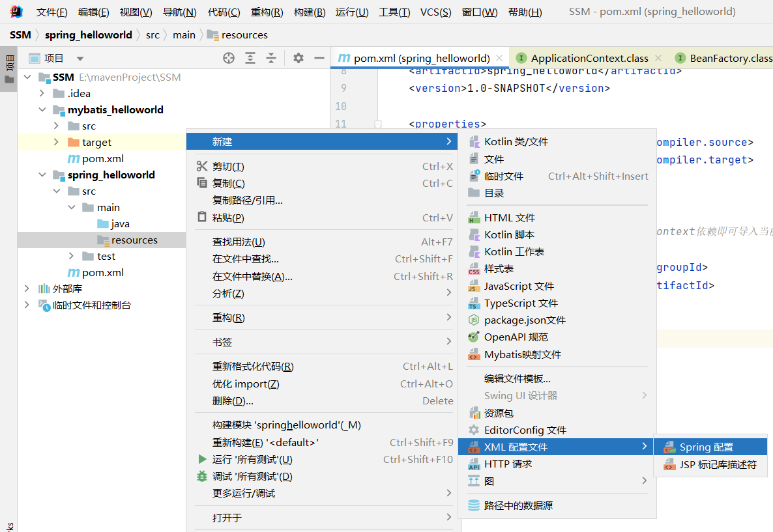Click resources in the breadcrumb path

(244, 35)
